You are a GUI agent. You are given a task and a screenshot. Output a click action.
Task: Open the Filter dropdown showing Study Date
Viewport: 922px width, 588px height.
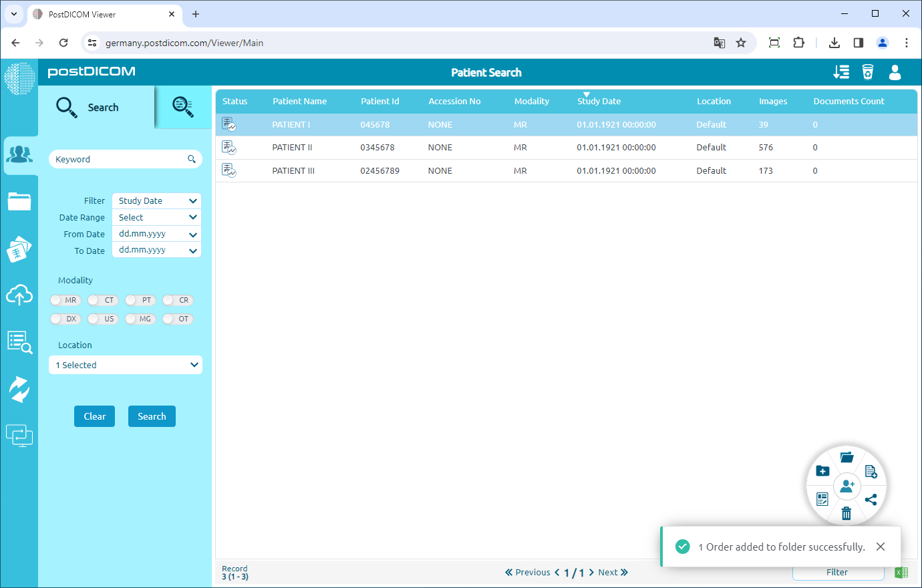coord(156,200)
